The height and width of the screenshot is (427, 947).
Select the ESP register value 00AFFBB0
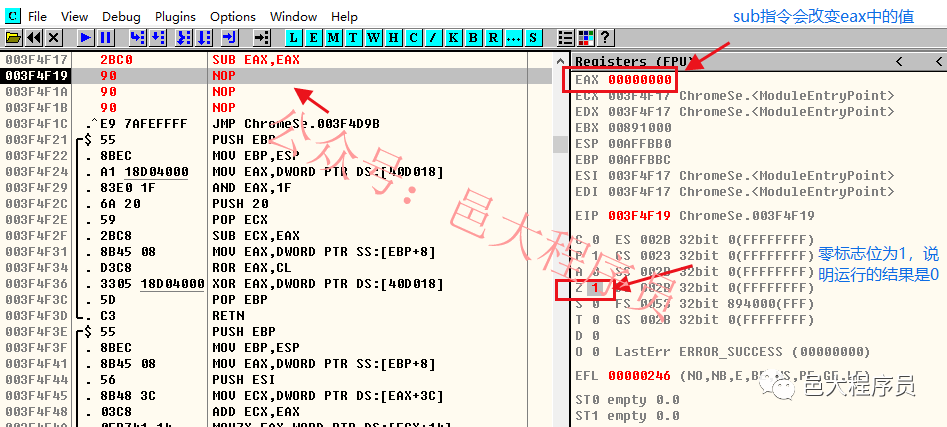click(640, 144)
